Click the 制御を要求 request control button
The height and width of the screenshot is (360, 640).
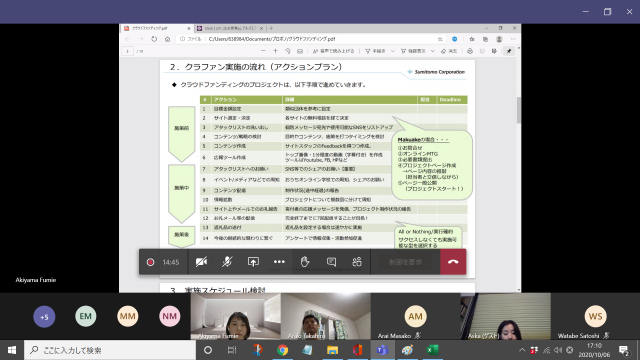(405, 262)
